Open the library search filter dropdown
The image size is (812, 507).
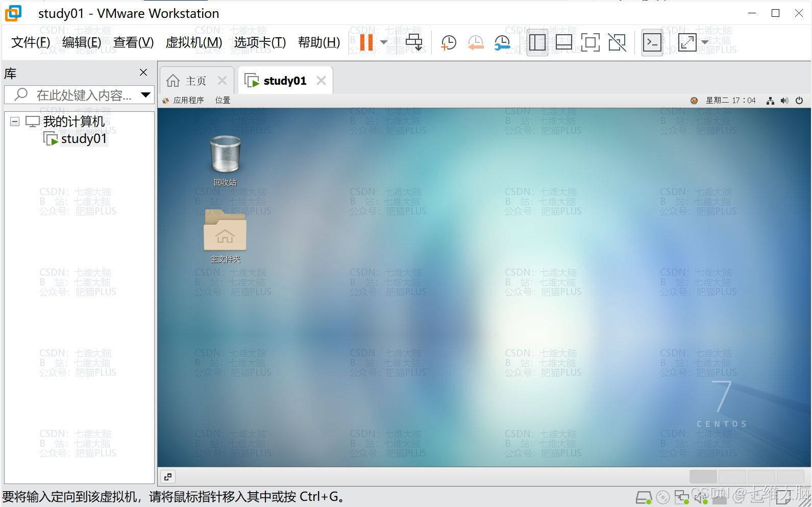click(x=146, y=95)
